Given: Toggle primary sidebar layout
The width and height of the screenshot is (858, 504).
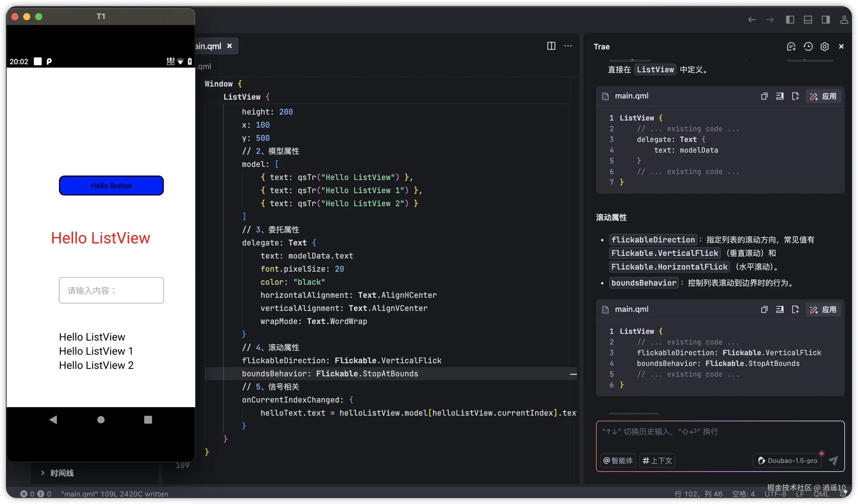Looking at the screenshot, I should point(790,20).
